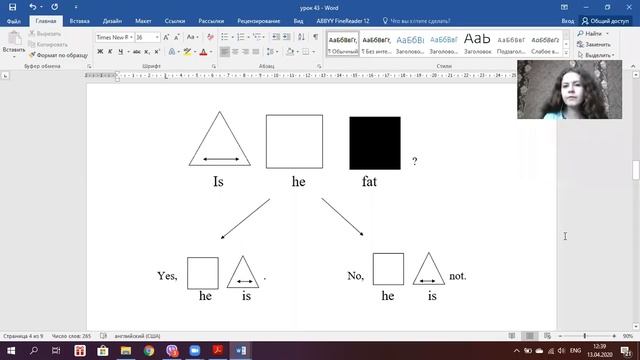Viewport: 640px width, 360px height.
Task: Justify the text
Action: tap(256, 51)
